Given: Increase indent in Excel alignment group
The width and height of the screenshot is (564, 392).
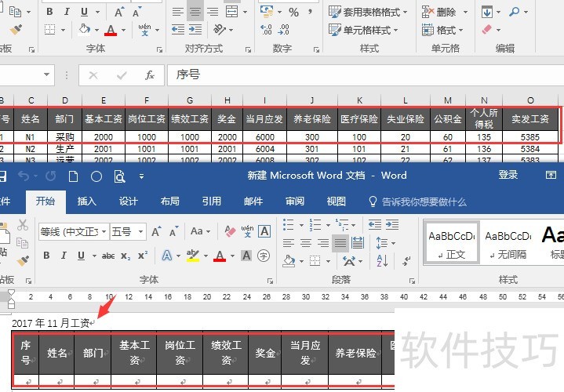Looking at the screenshot, I should tap(195, 30).
